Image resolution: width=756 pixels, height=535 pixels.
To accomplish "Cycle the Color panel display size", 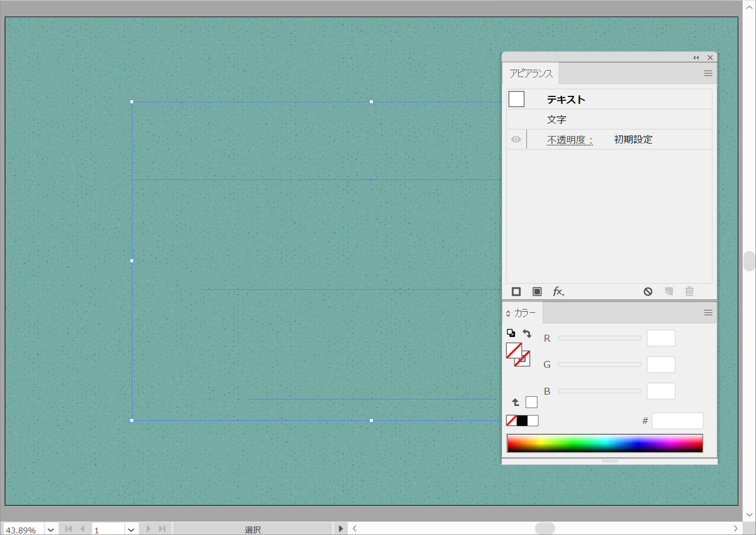I will pyautogui.click(x=508, y=313).
